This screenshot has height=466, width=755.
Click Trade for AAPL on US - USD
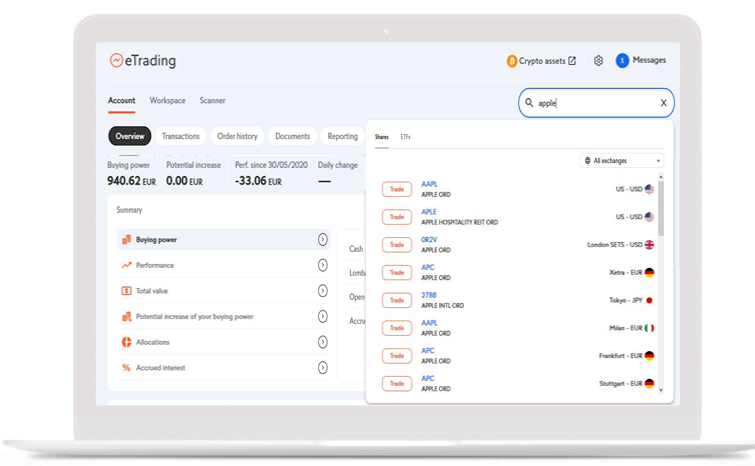coord(397,189)
